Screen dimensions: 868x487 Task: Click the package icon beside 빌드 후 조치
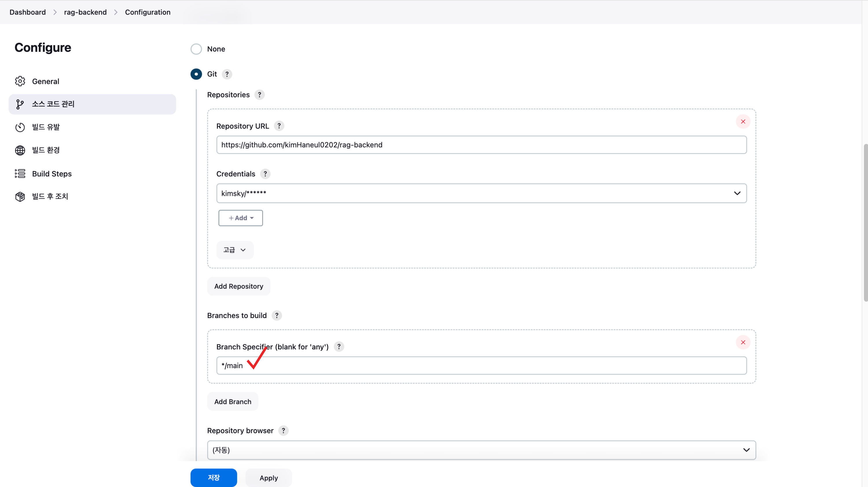(x=20, y=196)
